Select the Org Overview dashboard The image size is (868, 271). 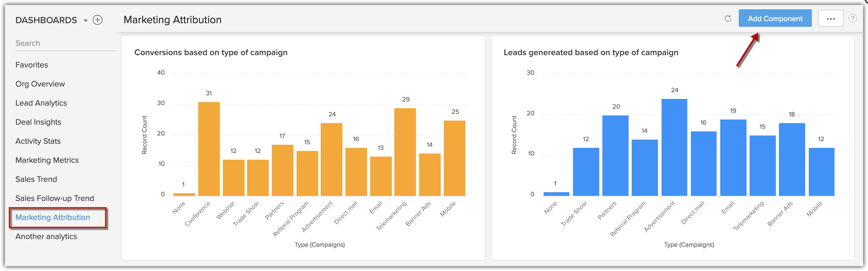click(x=40, y=84)
